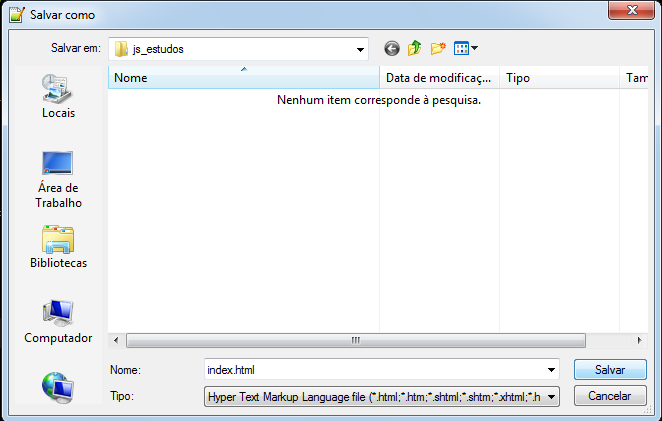Screen dimensions: 662x421
Task: Open the view menu icon
Action: pos(465,48)
